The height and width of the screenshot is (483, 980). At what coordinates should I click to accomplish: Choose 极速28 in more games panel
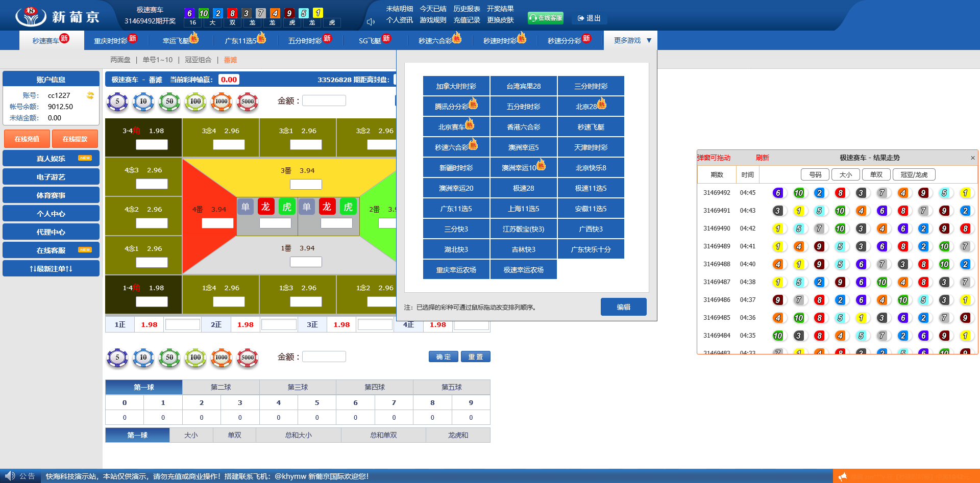524,188
